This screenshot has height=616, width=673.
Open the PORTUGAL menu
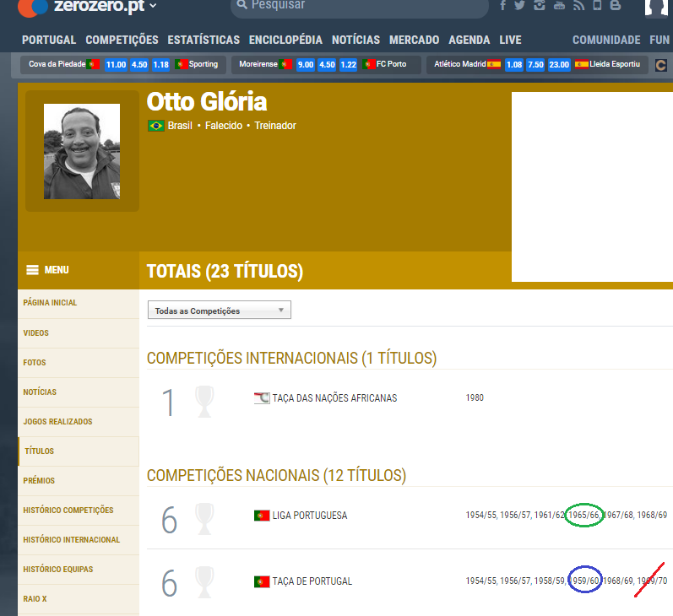49,40
